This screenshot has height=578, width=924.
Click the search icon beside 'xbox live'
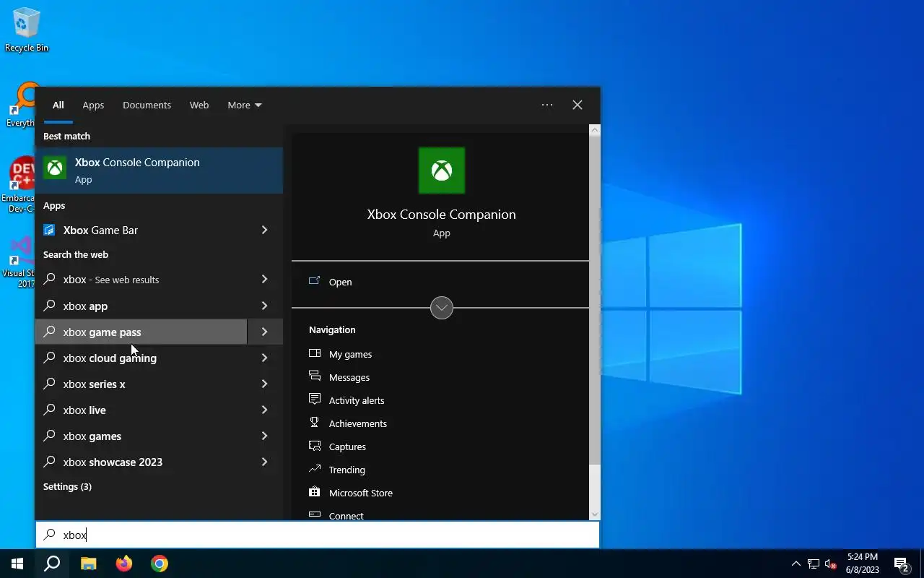(49, 410)
